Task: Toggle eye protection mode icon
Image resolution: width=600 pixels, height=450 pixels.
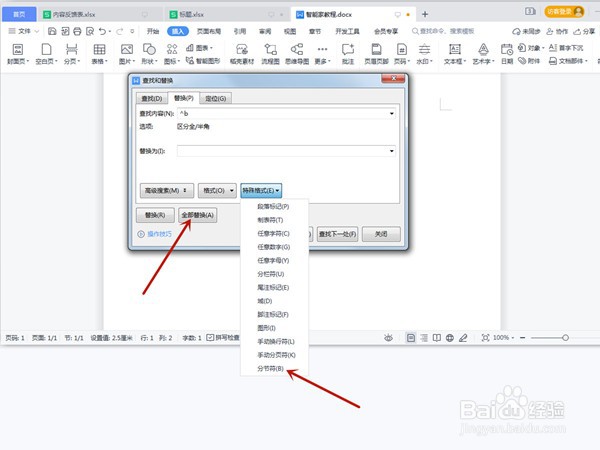Action: pyautogui.click(x=388, y=338)
